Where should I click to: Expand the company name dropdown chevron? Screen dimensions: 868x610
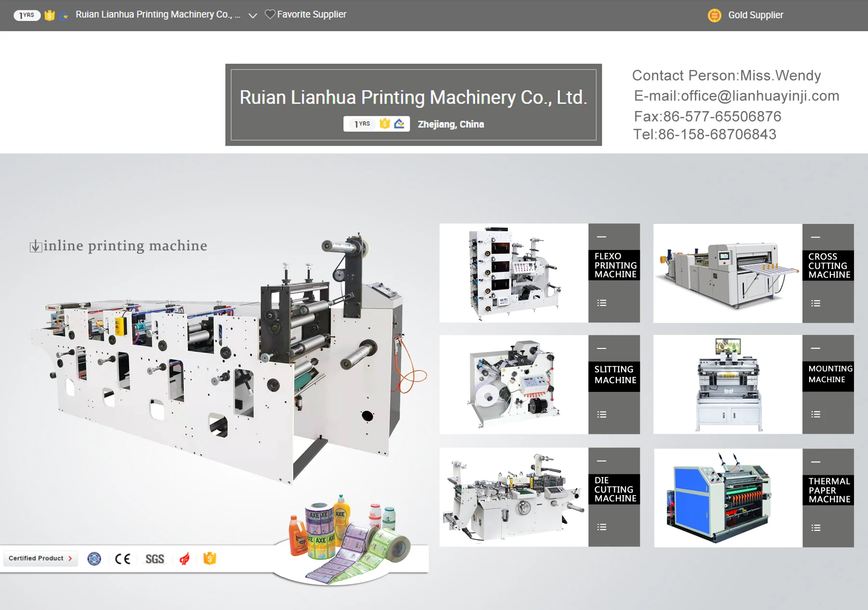252,15
